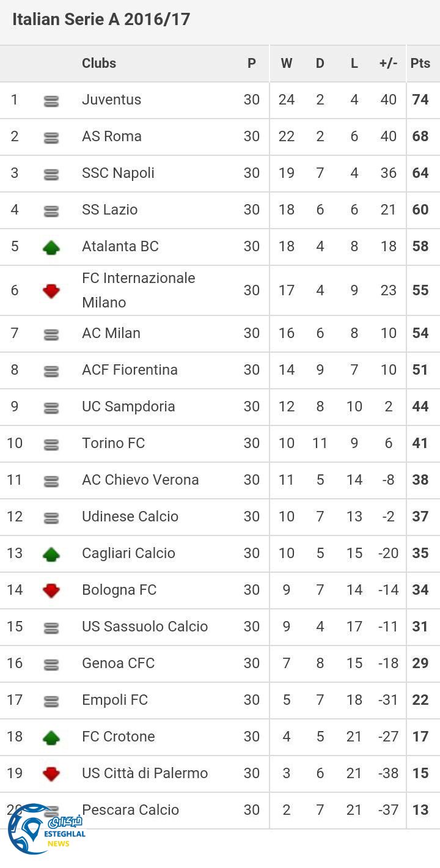Click the grey unchanged icon beside Juventus
The height and width of the screenshot is (868, 440).
(51, 101)
